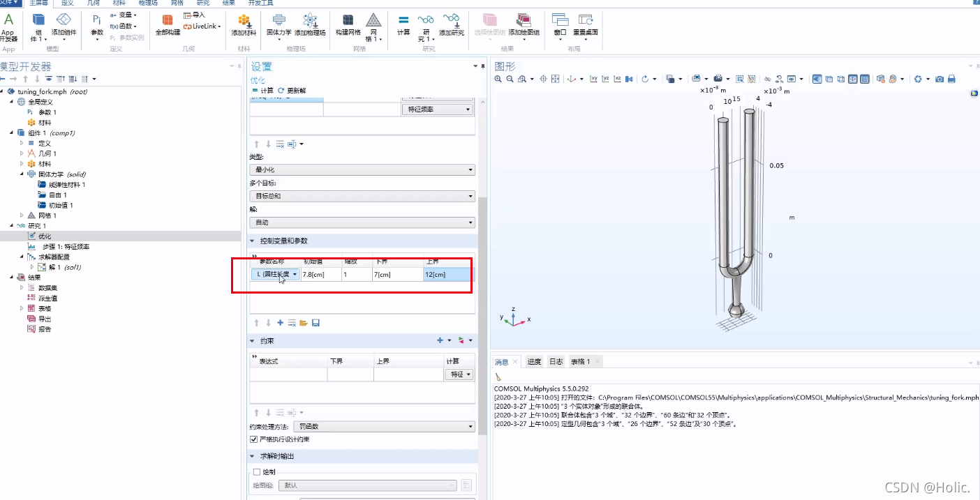Click the load-from-file folder icon under parameter table

pos(304,323)
